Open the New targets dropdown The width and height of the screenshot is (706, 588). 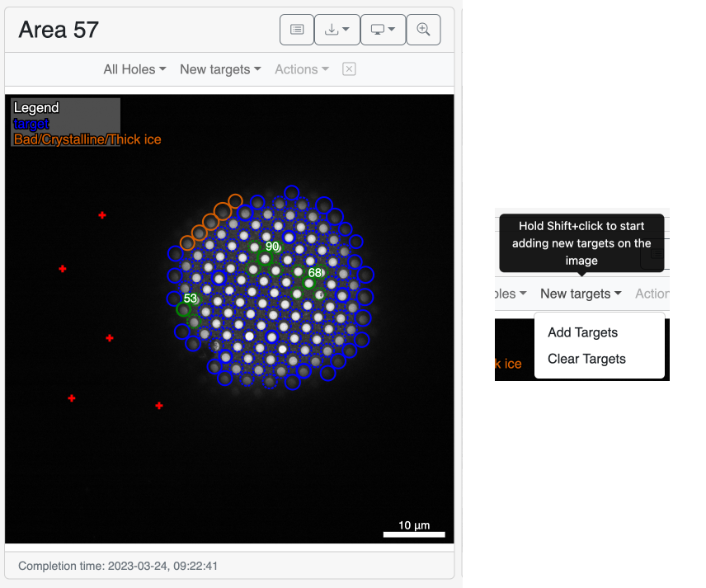(219, 69)
